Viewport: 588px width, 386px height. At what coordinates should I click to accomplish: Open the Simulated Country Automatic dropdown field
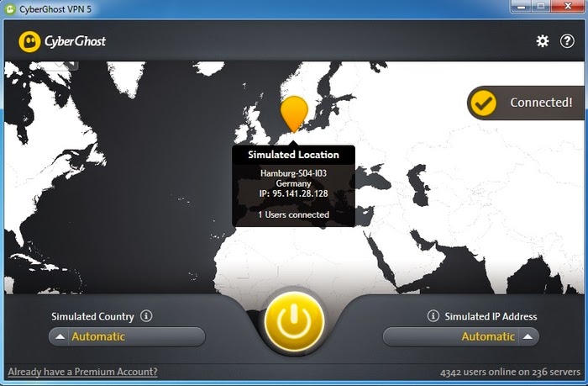pyautogui.click(x=127, y=337)
